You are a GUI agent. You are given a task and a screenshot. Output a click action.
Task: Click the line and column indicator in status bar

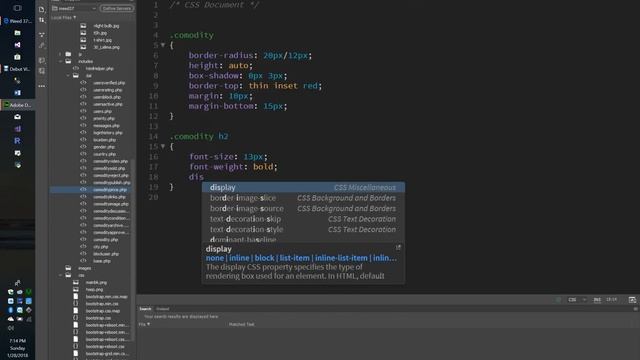pyautogui.click(x=611, y=300)
